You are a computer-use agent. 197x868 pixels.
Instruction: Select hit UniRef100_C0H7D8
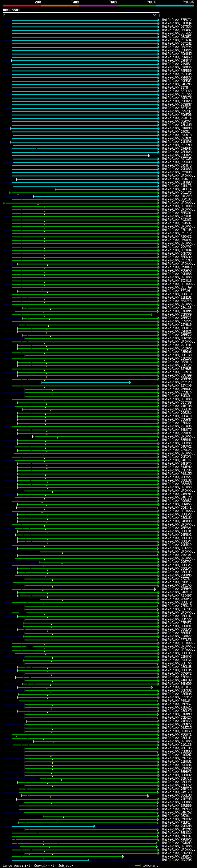(x=176, y=253)
